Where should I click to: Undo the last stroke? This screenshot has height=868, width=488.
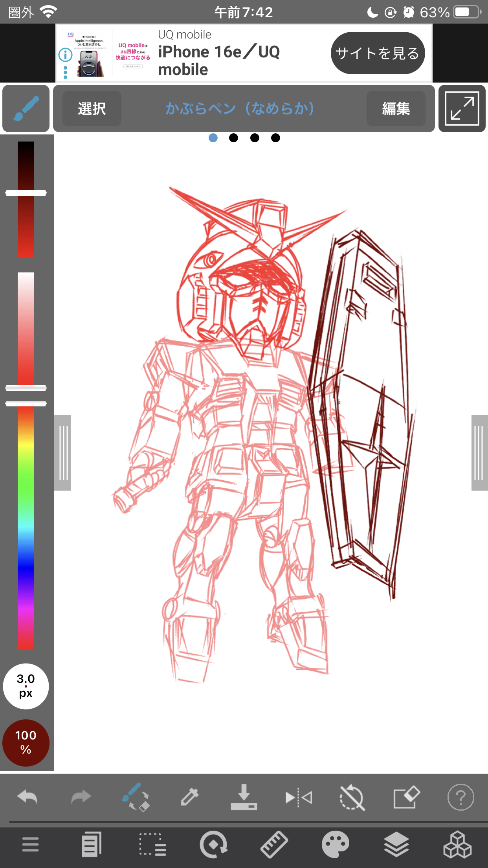(x=28, y=798)
